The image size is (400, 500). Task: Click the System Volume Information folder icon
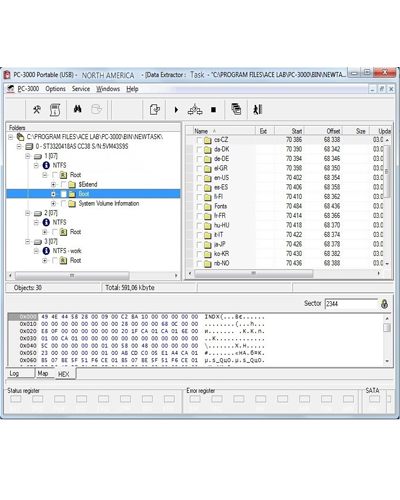(72, 204)
